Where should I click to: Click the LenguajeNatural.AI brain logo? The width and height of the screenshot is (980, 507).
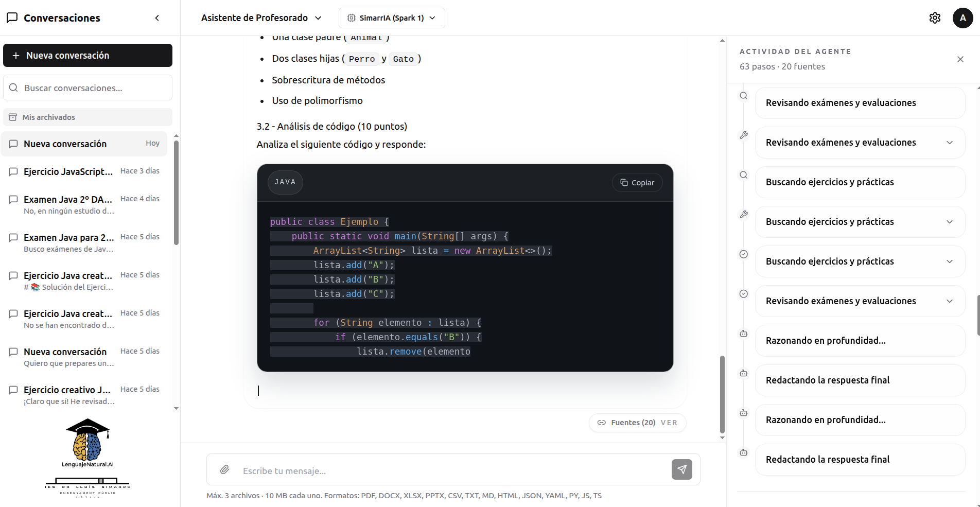[x=87, y=443]
